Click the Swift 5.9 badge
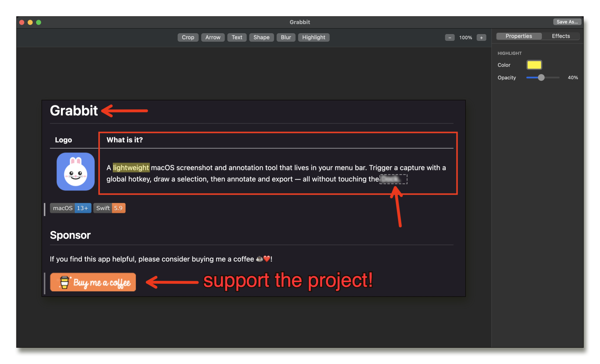Screen dimensions: 600x364 [x=109, y=208]
